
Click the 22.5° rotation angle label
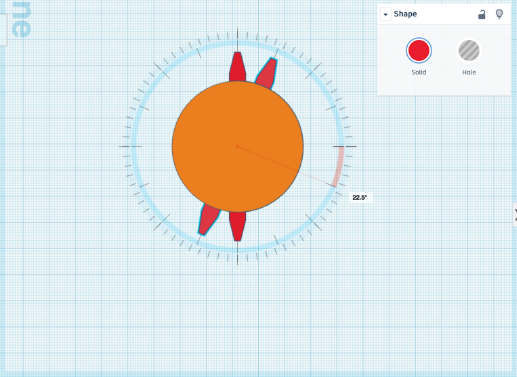[x=360, y=198]
